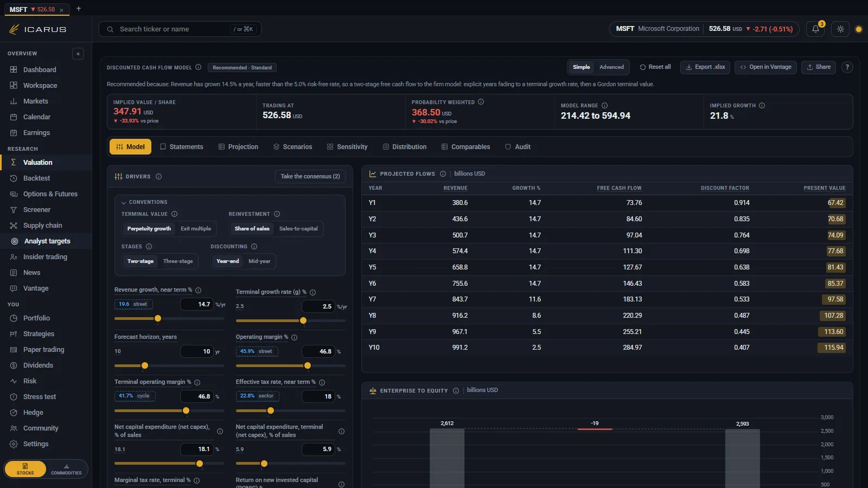Select Mid-year discounting

(x=259, y=261)
